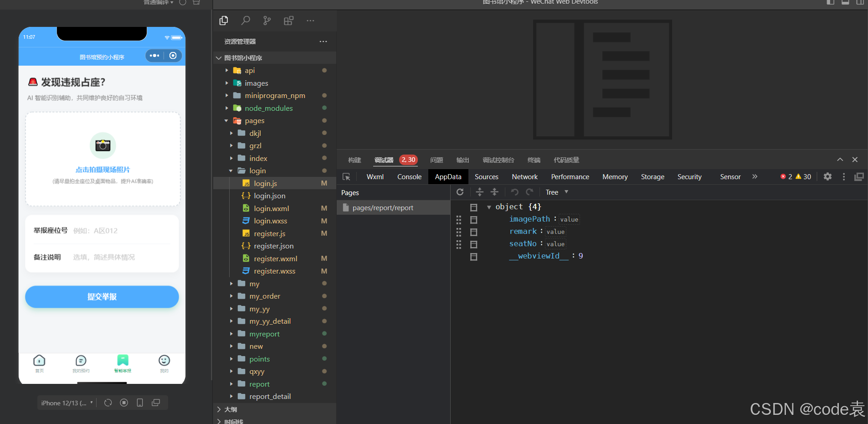Refresh AppData with reload icon
868x424 pixels.
[x=460, y=192]
